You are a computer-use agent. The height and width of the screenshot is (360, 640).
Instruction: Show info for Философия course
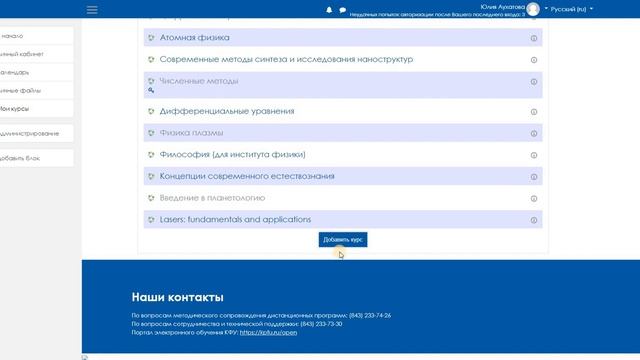(533, 155)
